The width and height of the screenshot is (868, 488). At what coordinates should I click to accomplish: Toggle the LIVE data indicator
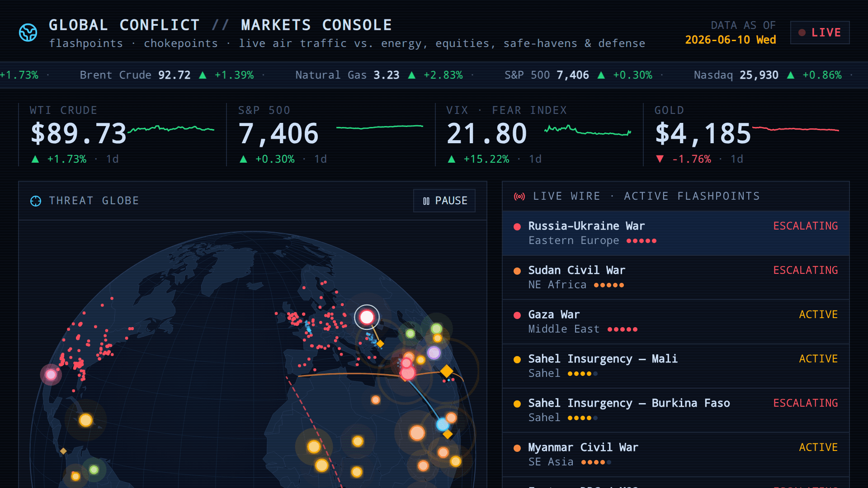point(820,33)
